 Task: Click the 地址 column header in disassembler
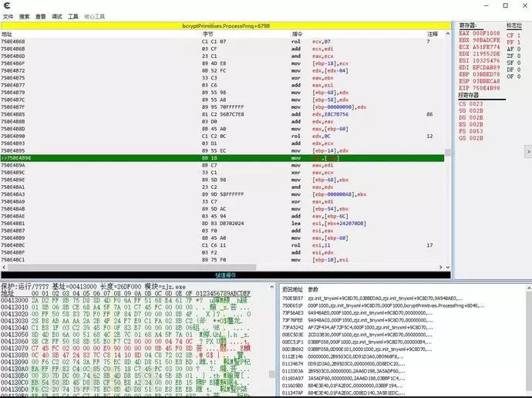7,34
